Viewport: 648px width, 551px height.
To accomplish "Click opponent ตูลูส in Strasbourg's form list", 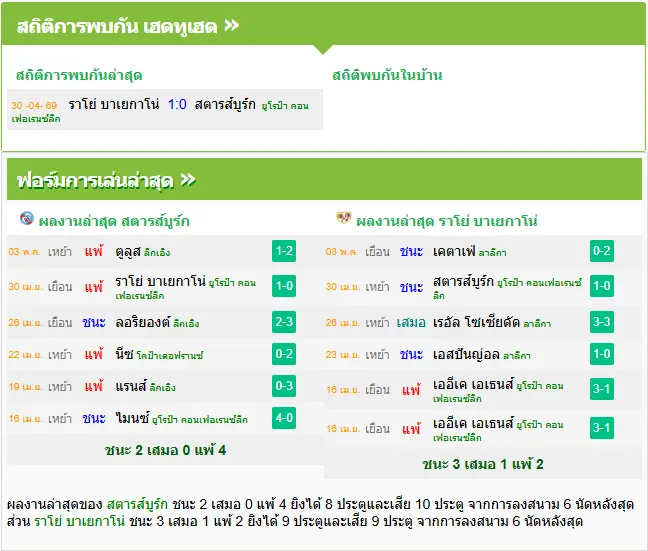I will (128, 251).
